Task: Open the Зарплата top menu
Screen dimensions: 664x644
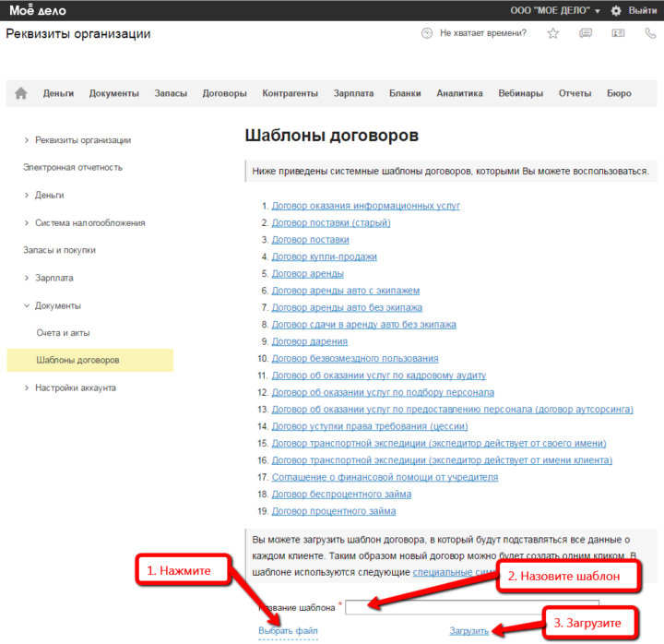Action: pyautogui.click(x=353, y=93)
